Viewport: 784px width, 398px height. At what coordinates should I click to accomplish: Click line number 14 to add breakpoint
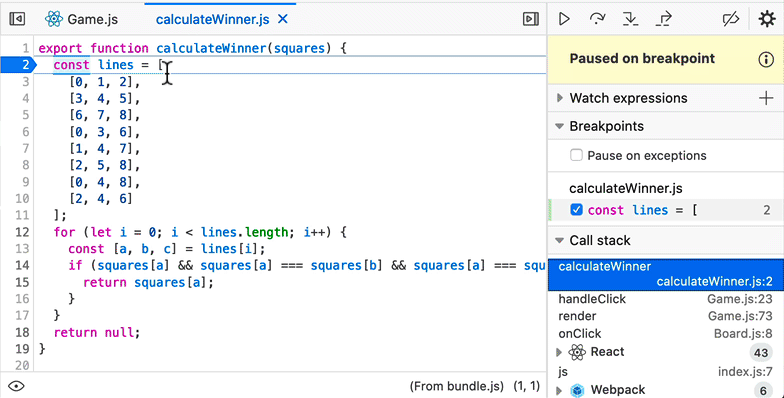[22, 266]
